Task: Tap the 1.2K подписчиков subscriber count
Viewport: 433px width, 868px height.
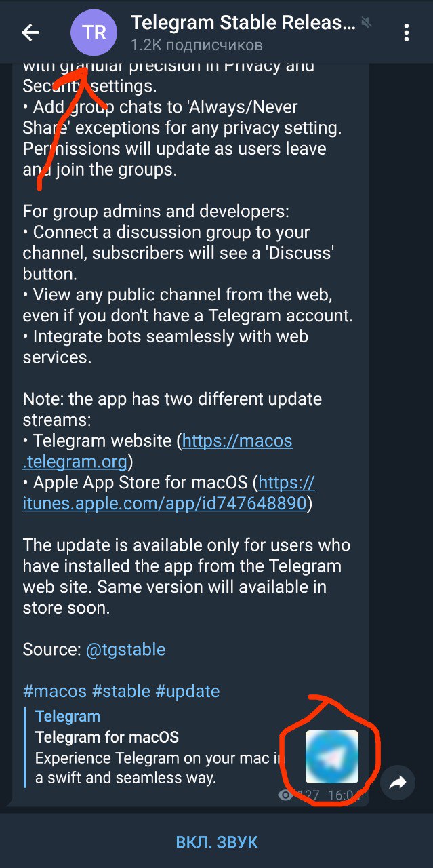Action: click(197, 45)
